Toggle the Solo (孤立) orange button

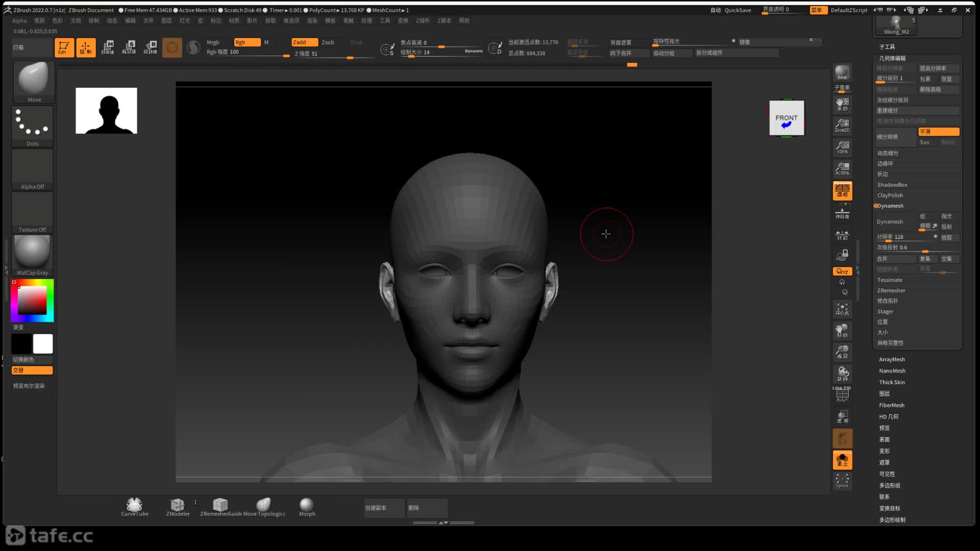[x=842, y=460]
